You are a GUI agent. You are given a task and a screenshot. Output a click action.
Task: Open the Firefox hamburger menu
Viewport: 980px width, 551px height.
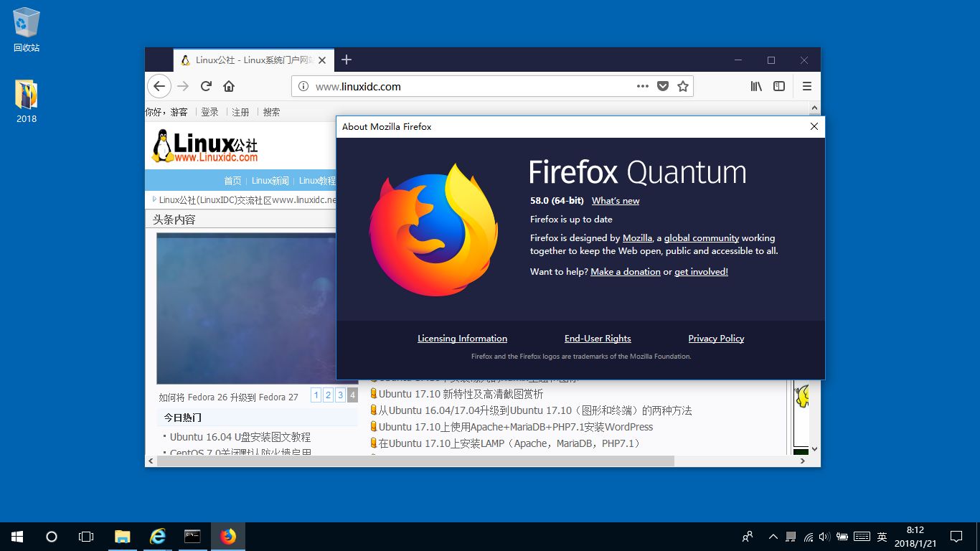[x=807, y=86]
